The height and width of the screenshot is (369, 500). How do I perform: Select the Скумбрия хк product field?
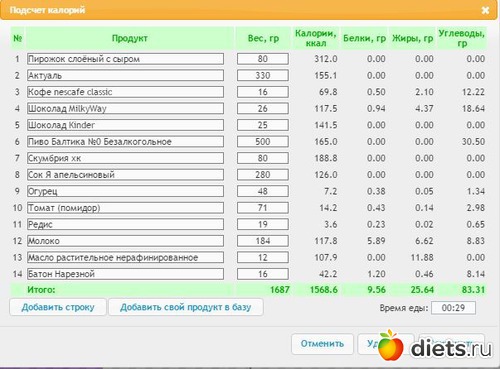coord(125,158)
